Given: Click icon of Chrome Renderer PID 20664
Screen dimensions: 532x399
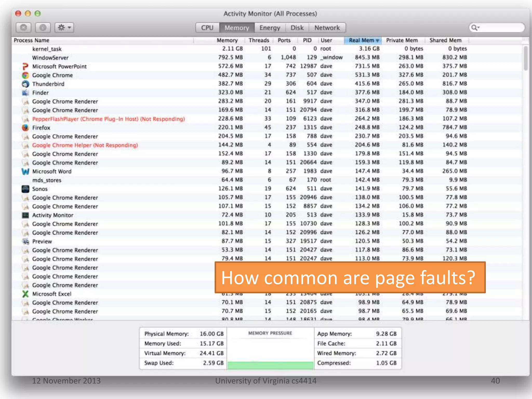Looking at the screenshot, I should click(x=25, y=163).
